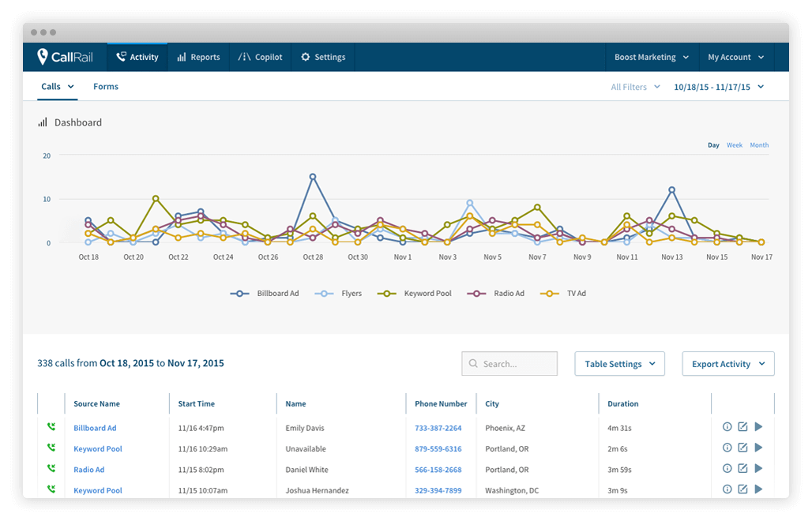Image resolution: width=812 pixels, height=521 pixels.
Task: Click the Emily Davis name cell
Action: [x=305, y=428]
